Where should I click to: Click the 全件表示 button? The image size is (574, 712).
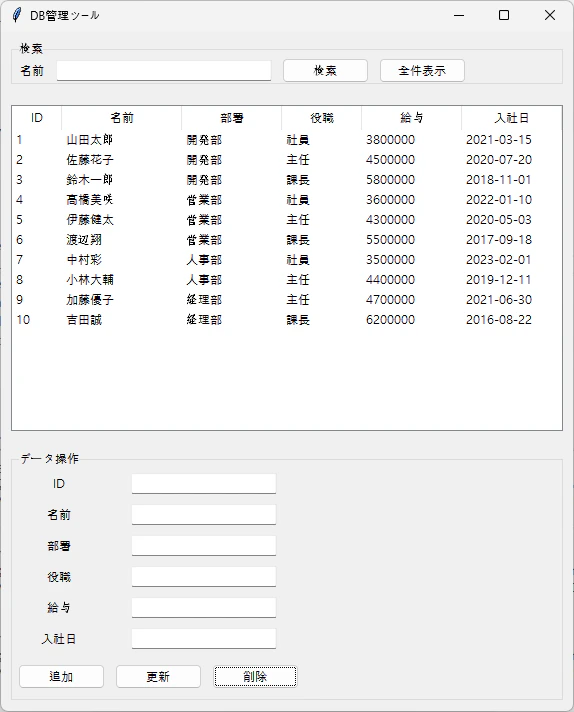pos(422,71)
